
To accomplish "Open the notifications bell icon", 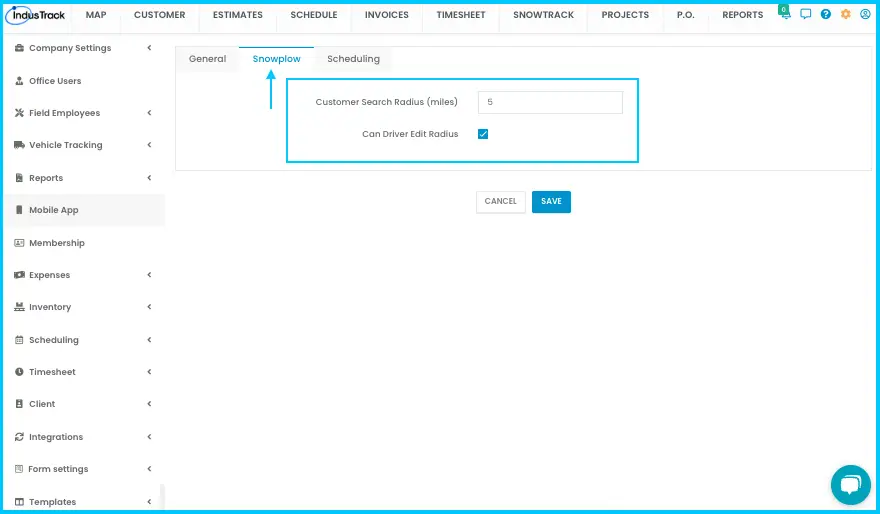I will pos(785,13).
